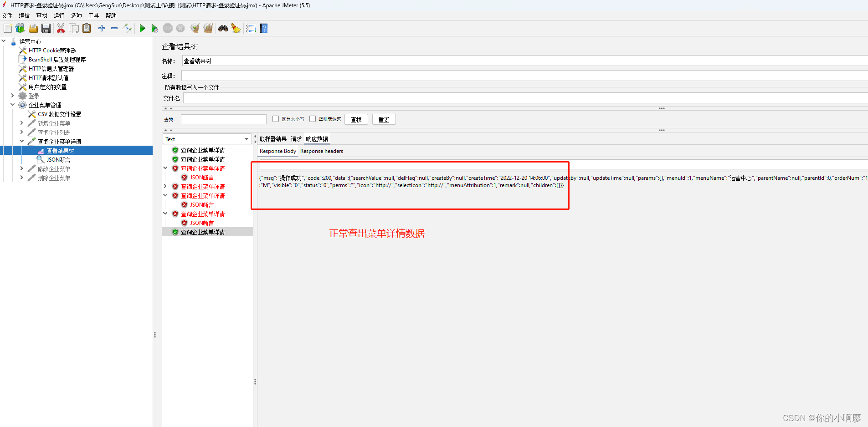Click into the 注释 comments field
This screenshot has width=868, height=427.
point(524,76)
